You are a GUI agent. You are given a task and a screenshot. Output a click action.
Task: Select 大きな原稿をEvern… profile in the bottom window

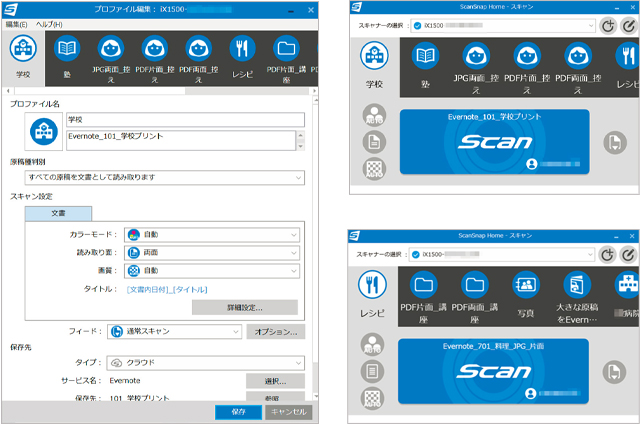(577, 297)
